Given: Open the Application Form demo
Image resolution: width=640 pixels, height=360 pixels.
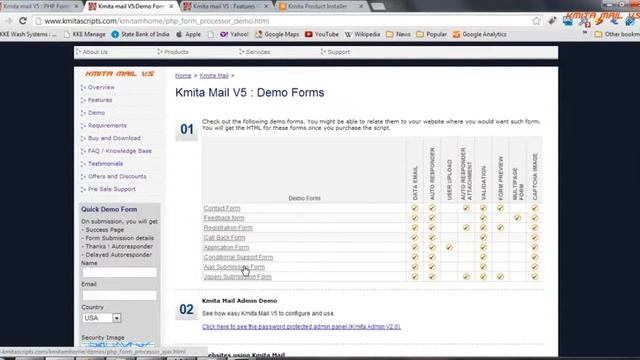Looking at the screenshot, I should pyautogui.click(x=226, y=247).
